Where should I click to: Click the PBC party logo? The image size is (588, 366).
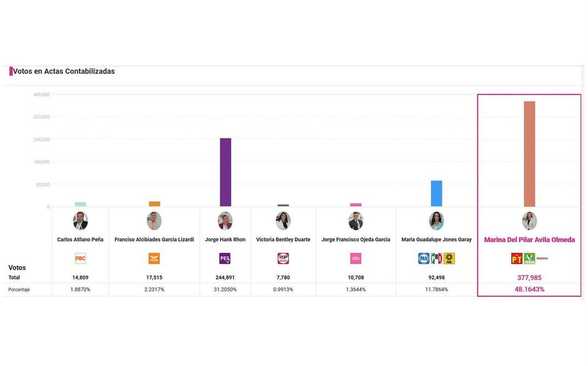point(80,258)
